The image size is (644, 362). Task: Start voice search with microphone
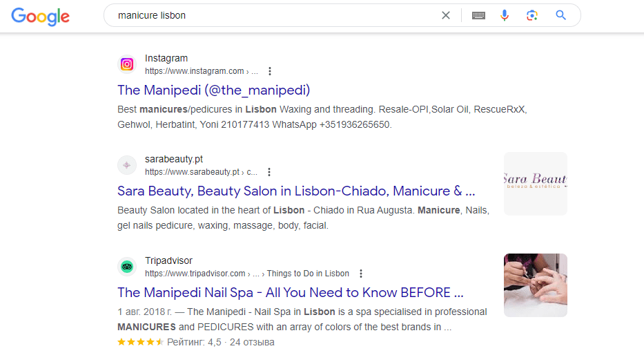[x=505, y=15]
